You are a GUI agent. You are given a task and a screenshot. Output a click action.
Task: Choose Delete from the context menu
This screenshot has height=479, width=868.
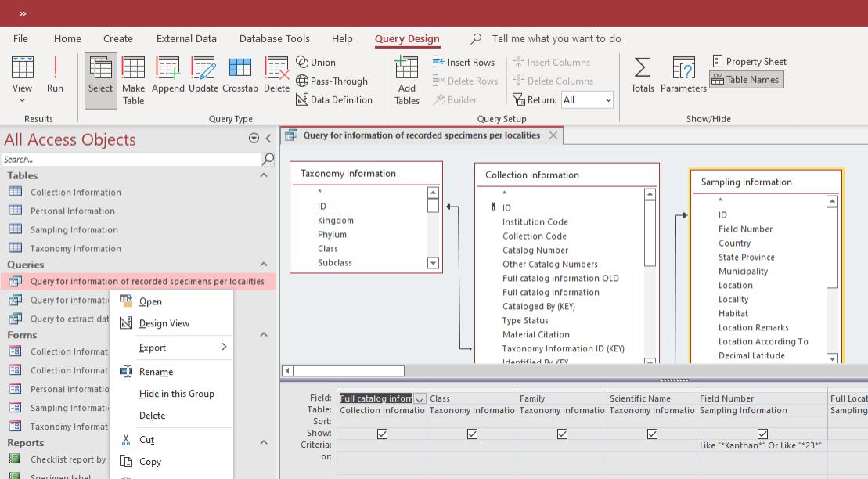pyautogui.click(x=171, y=416)
